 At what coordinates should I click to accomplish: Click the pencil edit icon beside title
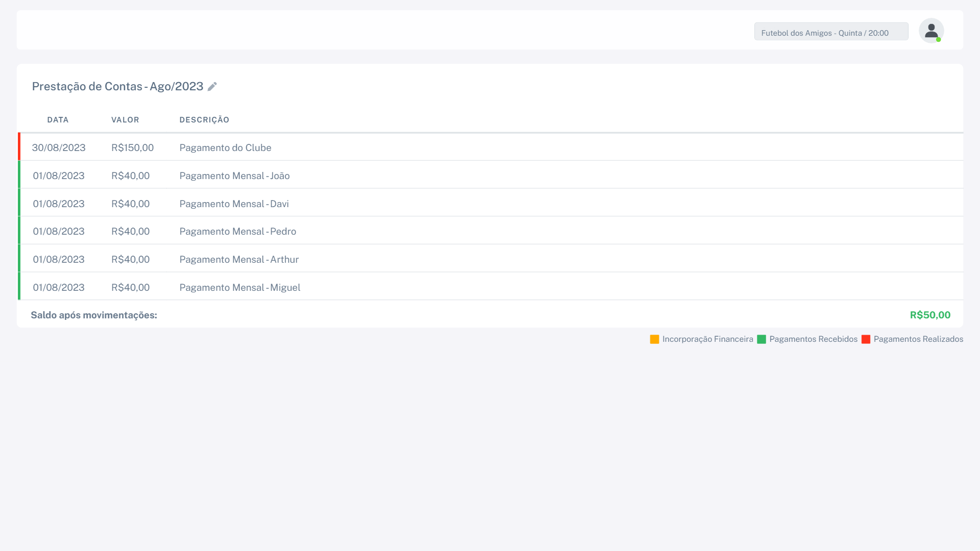click(x=212, y=86)
